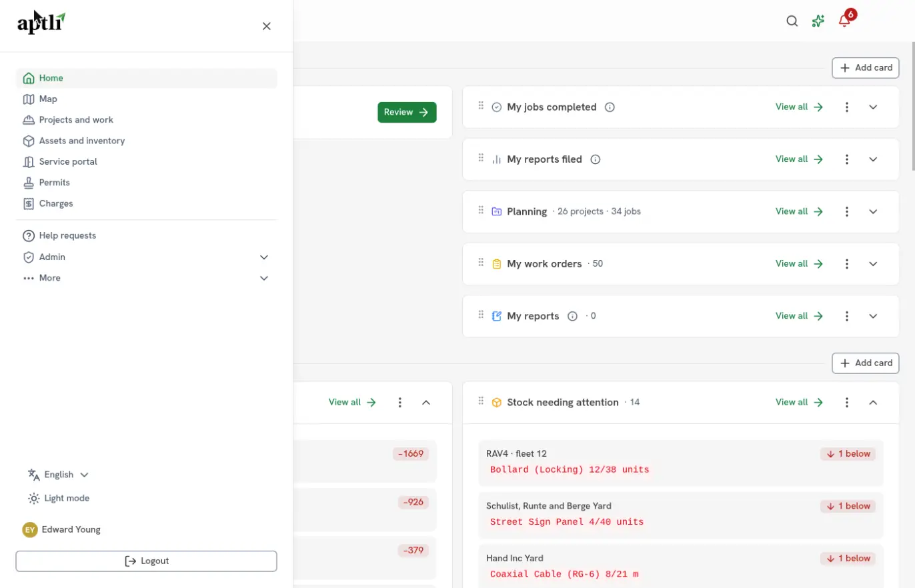This screenshot has width=915, height=588.
Task: Expand the My reports filed card
Action: [874, 159]
